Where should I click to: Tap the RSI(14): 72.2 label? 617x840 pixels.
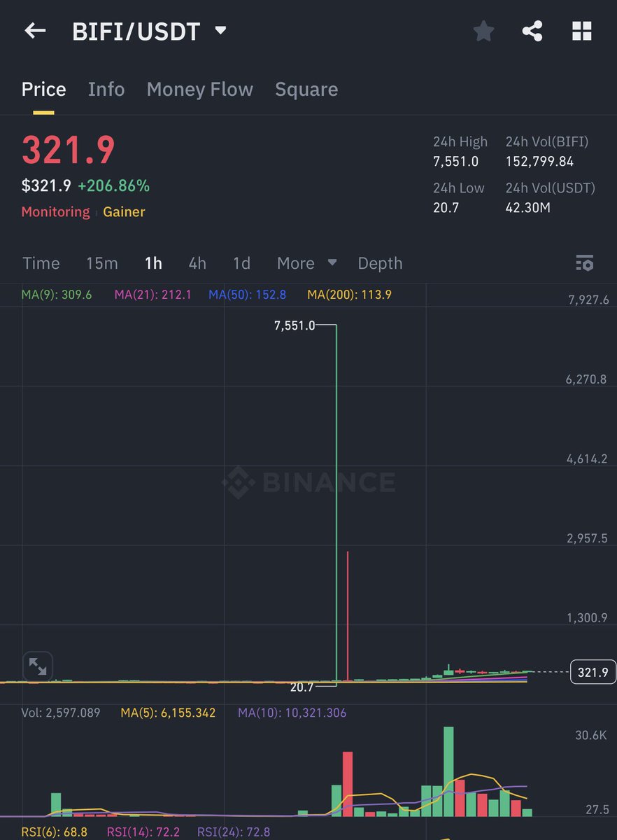(143, 832)
